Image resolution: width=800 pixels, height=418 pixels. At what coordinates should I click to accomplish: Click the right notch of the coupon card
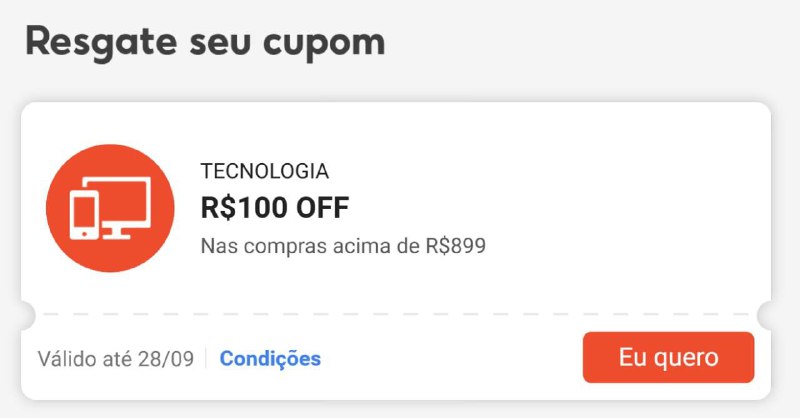[765, 316]
